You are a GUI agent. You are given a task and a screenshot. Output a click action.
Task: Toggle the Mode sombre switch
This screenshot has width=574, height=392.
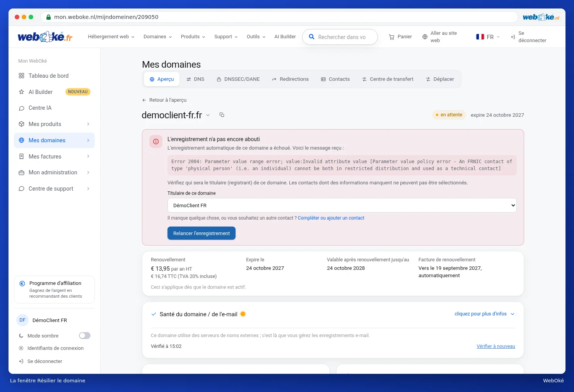[x=85, y=336]
